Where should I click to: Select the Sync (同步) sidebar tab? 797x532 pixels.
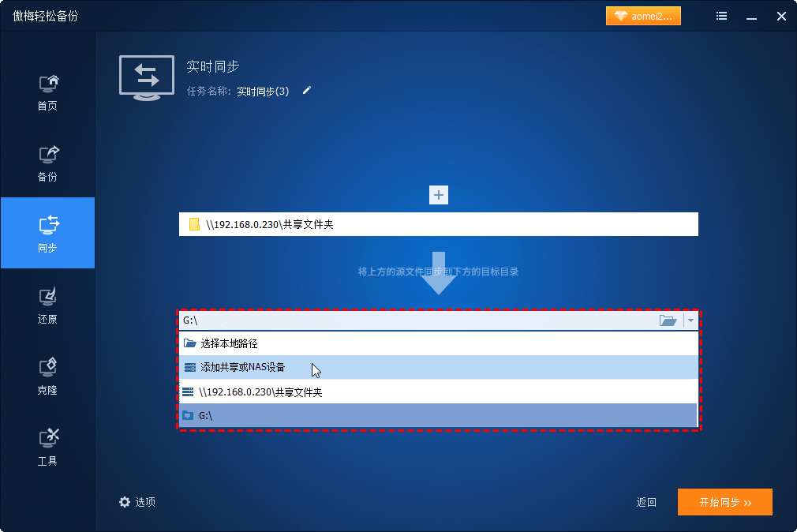pos(47,233)
